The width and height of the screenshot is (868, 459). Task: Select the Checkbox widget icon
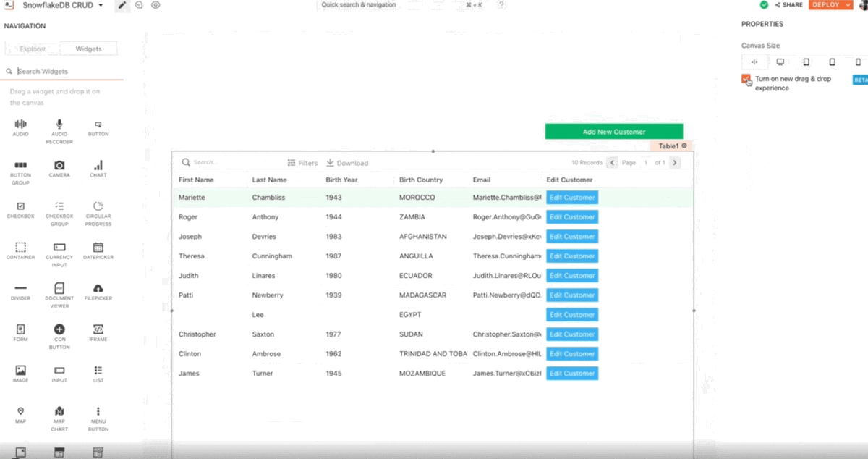coord(20,206)
